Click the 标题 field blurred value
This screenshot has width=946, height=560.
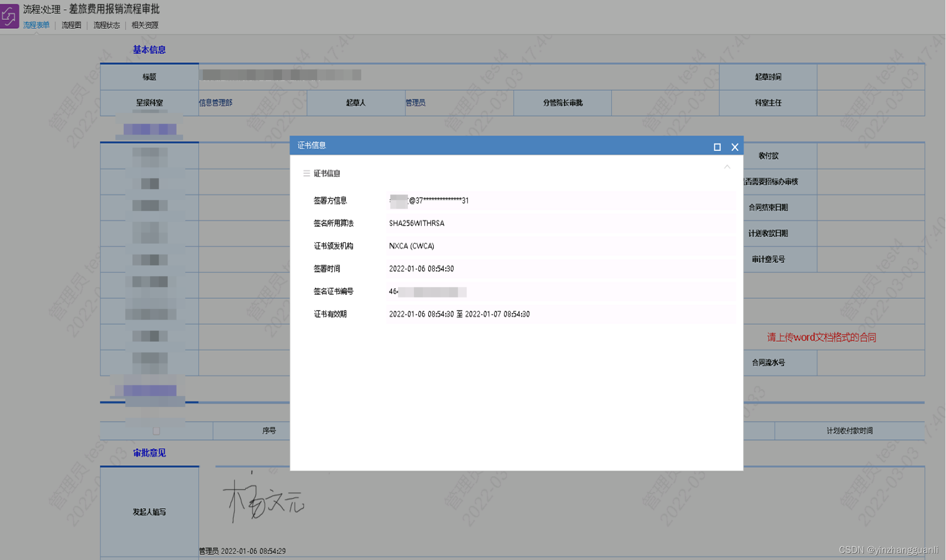click(281, 75)
